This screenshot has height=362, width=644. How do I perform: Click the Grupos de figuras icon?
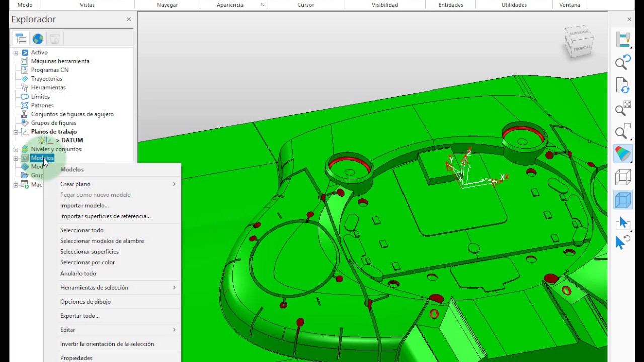25,123
